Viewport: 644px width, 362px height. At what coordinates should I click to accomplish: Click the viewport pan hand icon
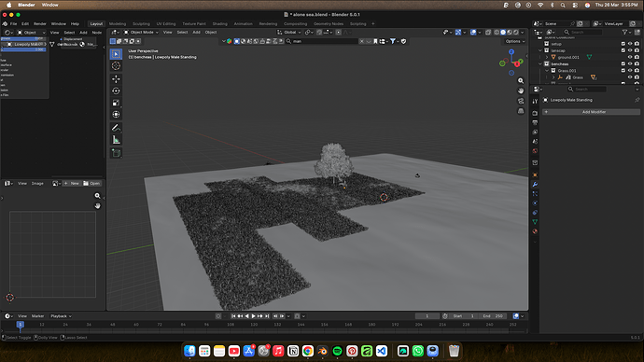pyautogui.click(x=521, y=90)
